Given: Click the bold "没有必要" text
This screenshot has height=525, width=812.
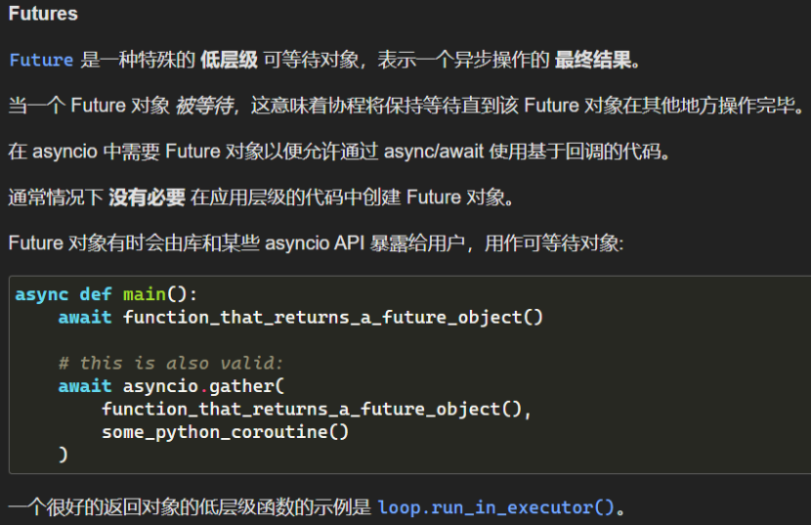Looking at the screenshot, I should [148, 197].
